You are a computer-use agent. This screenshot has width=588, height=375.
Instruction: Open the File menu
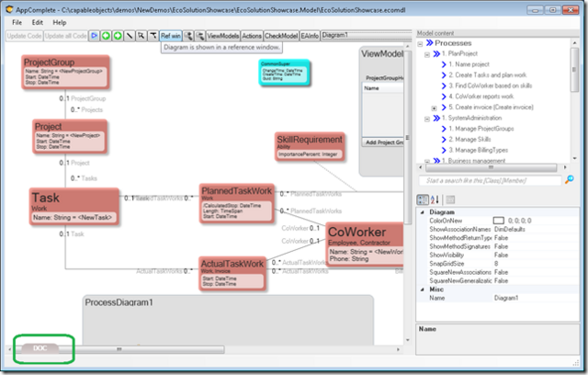(x=17, y=22)
